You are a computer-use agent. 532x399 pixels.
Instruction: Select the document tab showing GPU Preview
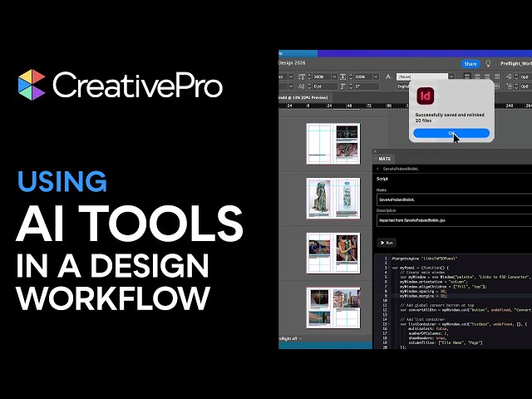click(303, 97)
